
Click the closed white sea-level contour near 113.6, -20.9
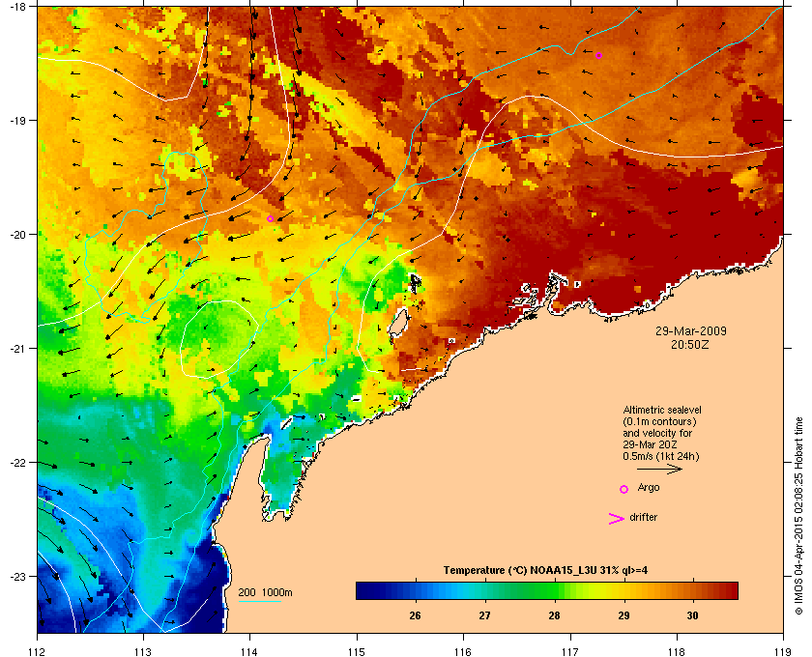[x=219, y=339]
